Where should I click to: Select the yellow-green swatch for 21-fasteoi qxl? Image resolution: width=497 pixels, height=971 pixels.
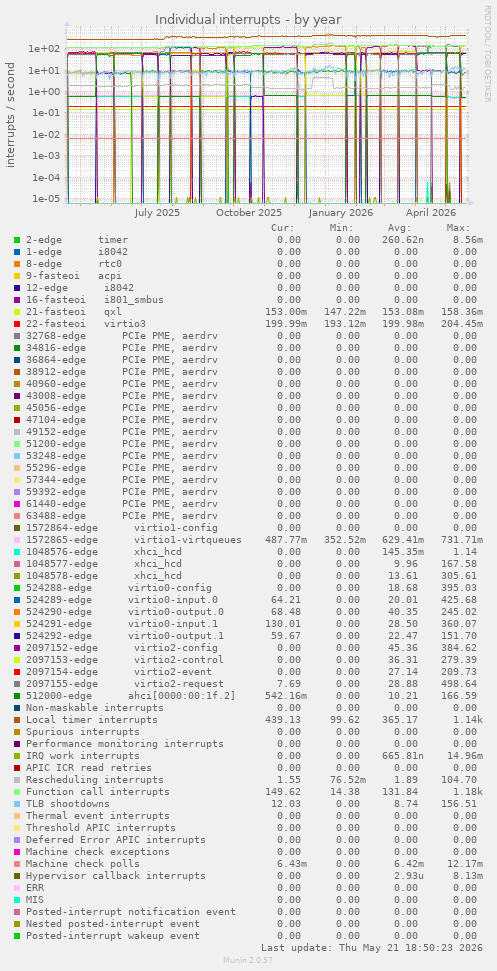click(x=17, y=311)
